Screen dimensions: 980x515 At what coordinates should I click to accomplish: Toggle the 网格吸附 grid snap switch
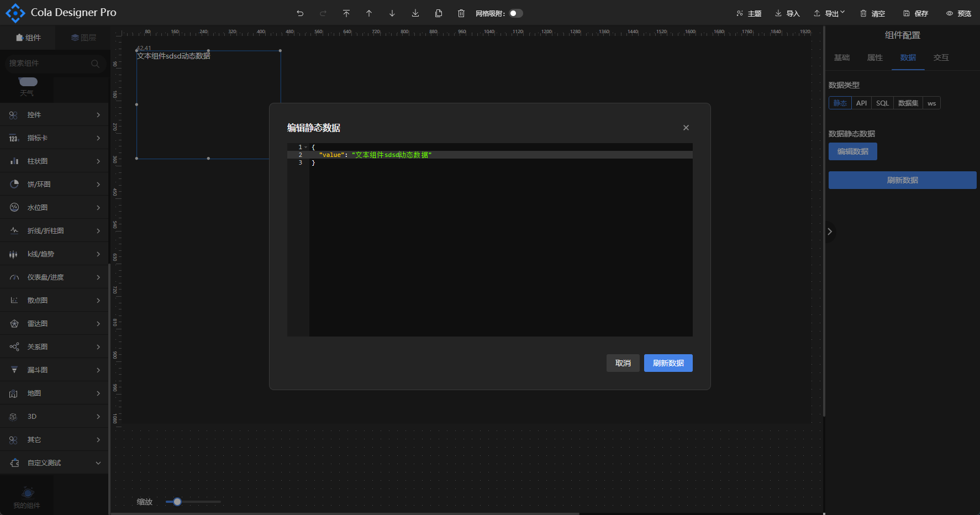516,13
